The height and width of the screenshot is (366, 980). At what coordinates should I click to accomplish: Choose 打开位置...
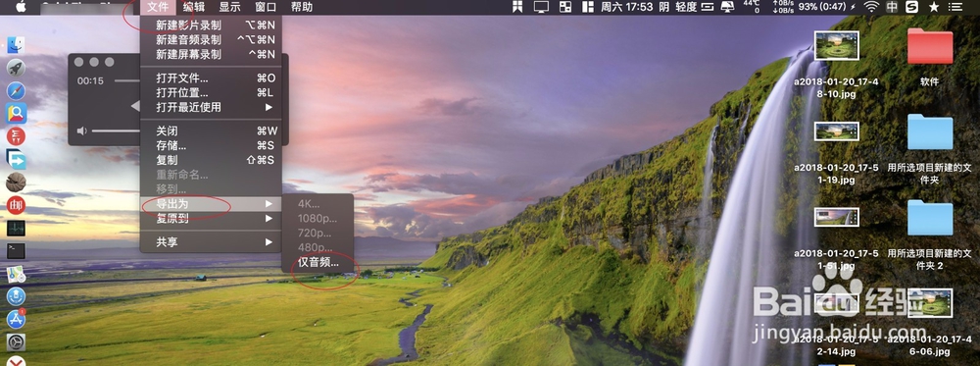point(211,92)
